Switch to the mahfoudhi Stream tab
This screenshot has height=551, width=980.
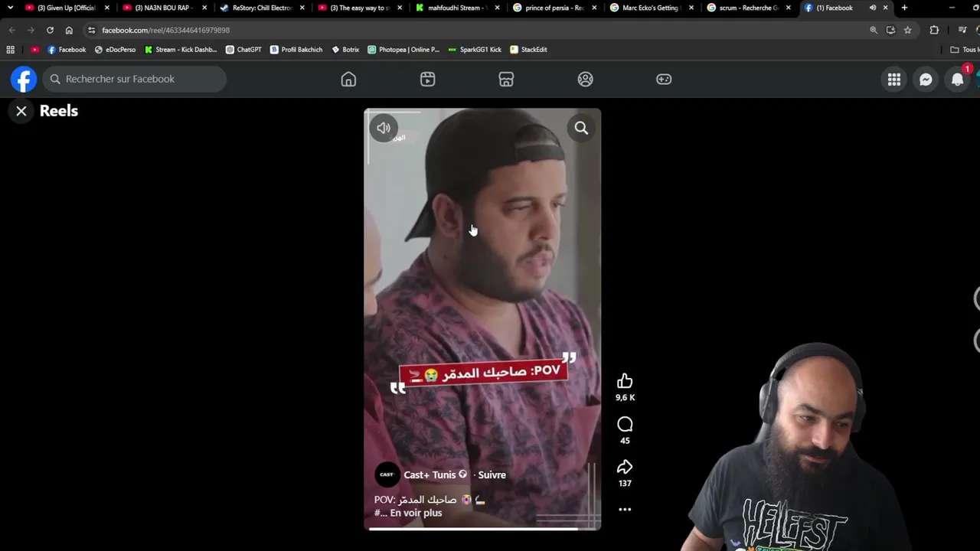(458, 8)
